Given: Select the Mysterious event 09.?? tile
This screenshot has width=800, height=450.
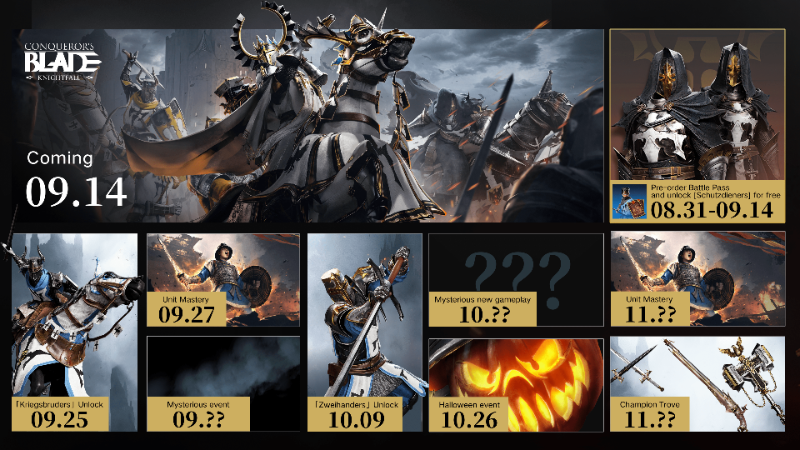Looking at the screenshot, I should [223, 384].
